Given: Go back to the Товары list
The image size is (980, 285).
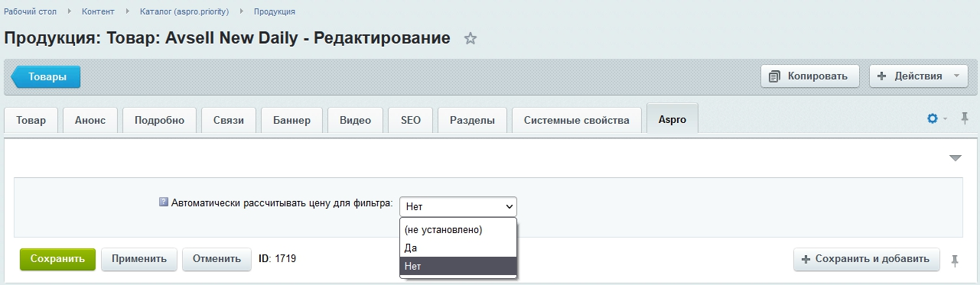Looking at the screenshot, I should 46,76.
